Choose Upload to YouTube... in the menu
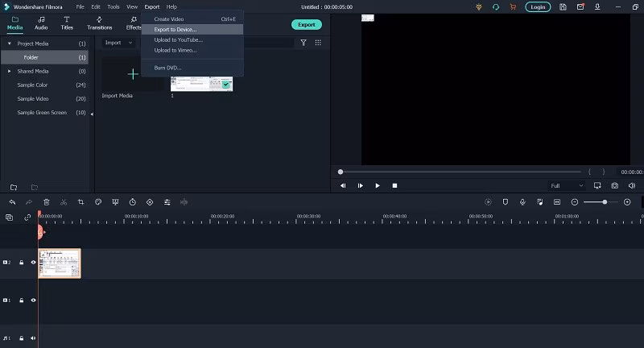Image resolution: width=644 pixels, height=348 pixels. click(x=192, y=39)
